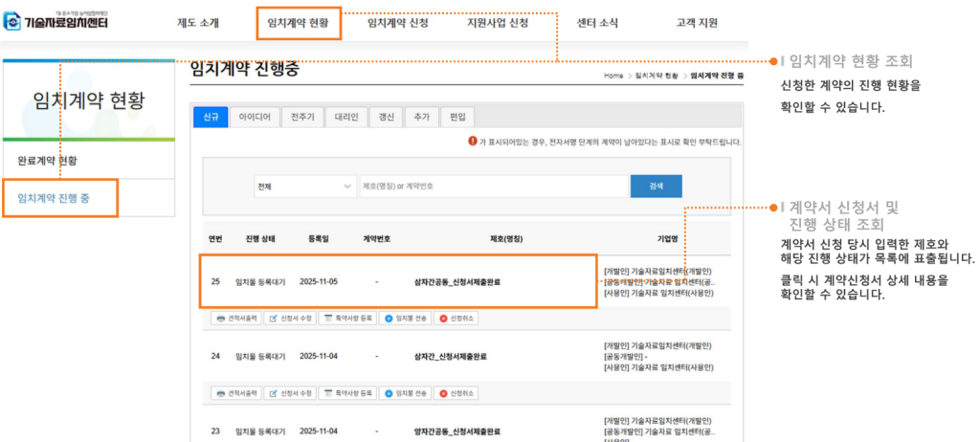Click the 계약번호 column header
Image resolution: width=980 pixels, height=442 pixels.
[x=377, y=239]
